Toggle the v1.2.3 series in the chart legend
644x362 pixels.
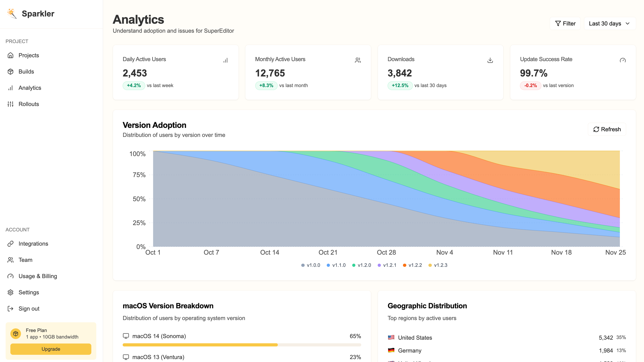(438, 265)
